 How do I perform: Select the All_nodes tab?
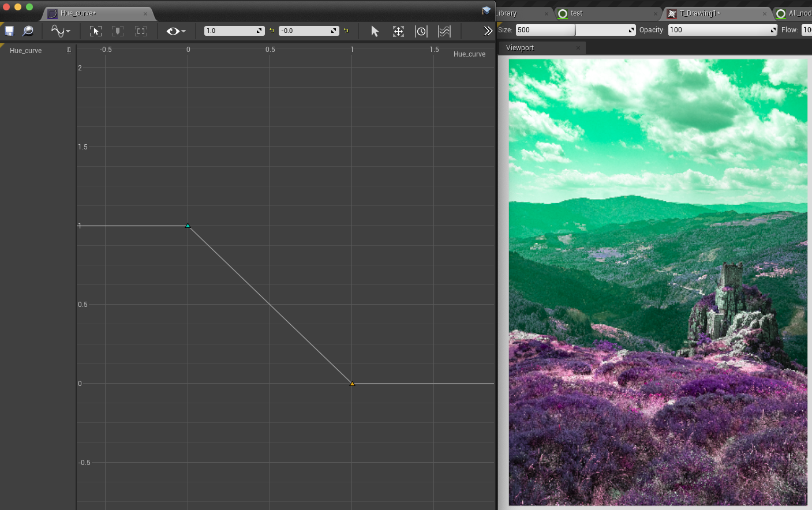pyautogui.click(x=799, y=13)
